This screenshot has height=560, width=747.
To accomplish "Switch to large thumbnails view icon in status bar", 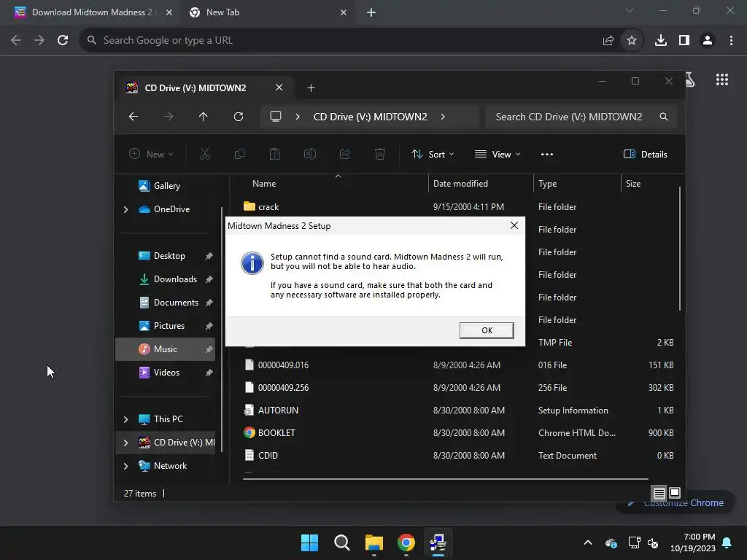I will [x=675, y=493].
